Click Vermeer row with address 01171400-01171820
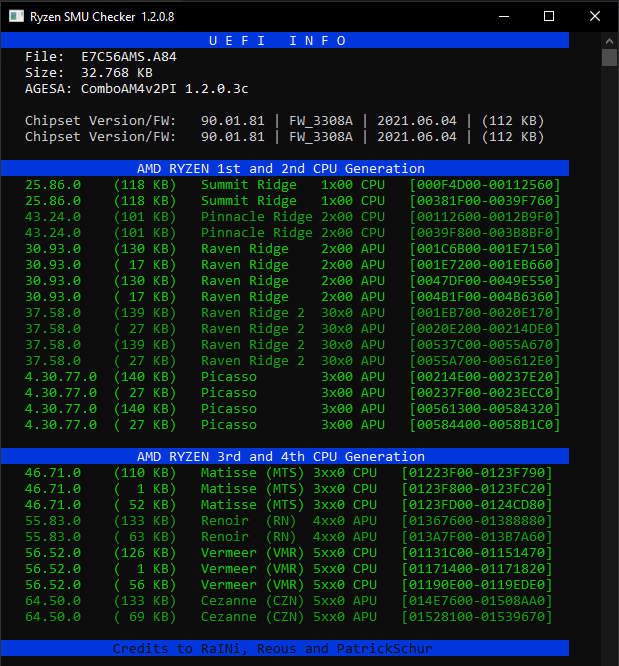The width and height of the screenshot is (619, 666). 288,569
